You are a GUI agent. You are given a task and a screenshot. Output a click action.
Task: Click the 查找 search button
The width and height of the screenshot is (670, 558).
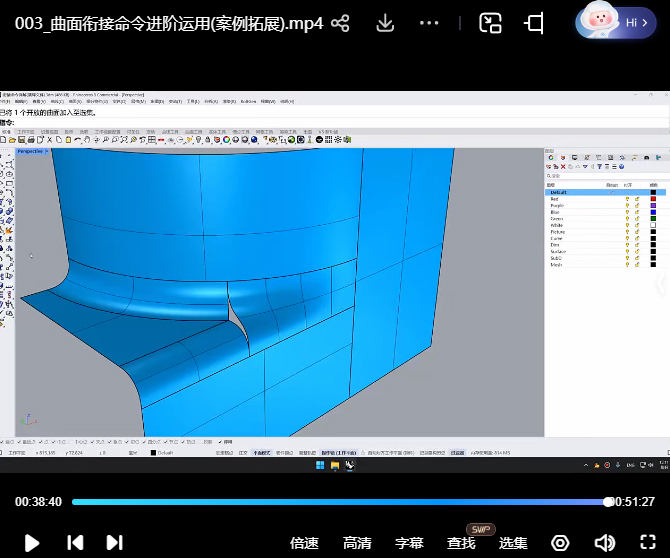(461, 543)
